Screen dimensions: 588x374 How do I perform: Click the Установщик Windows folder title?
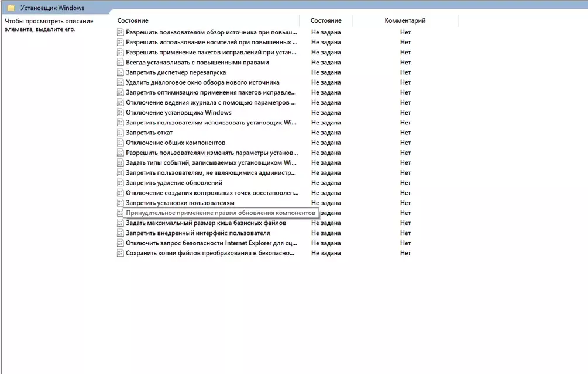52,8
